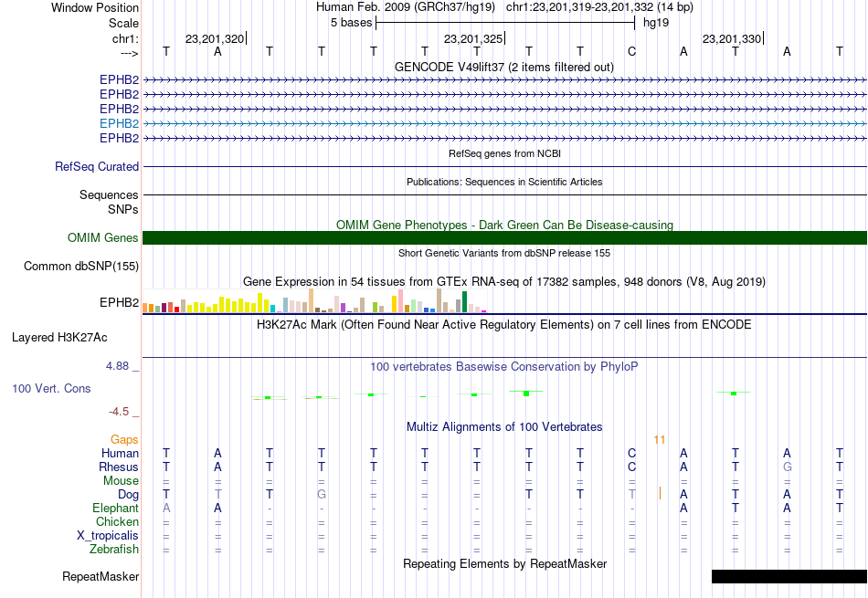868x598 pixels.
Task: Click EPHB2 label beside the GTEx bar chart
Action: 119,302
